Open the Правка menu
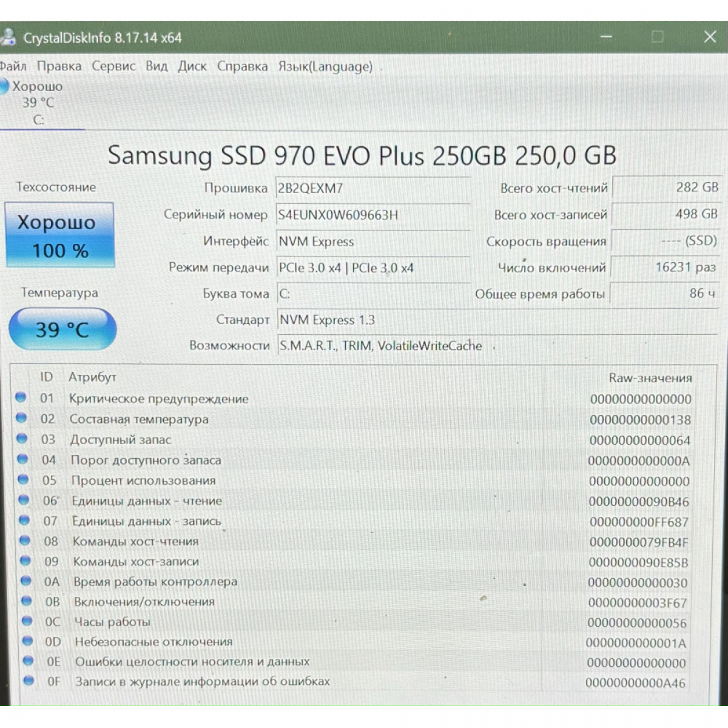 [59, 66]
